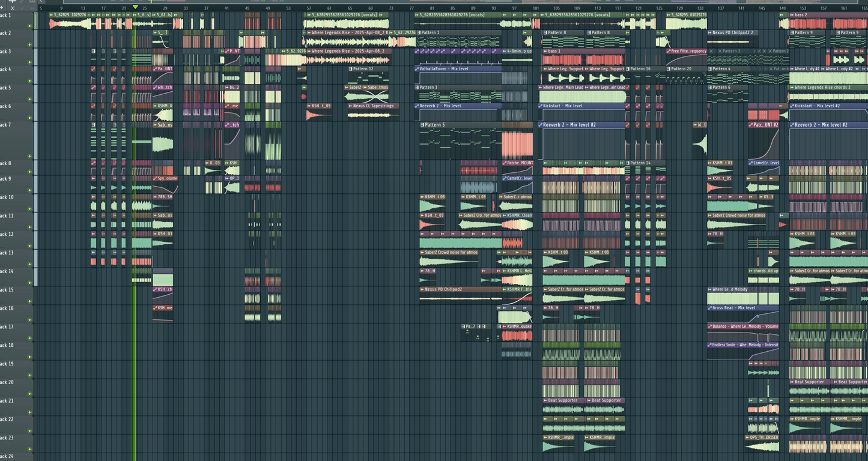Open the Reeverb 2 Mix level clip menu
Screen dimensions: 868x461
click(417, 106)
